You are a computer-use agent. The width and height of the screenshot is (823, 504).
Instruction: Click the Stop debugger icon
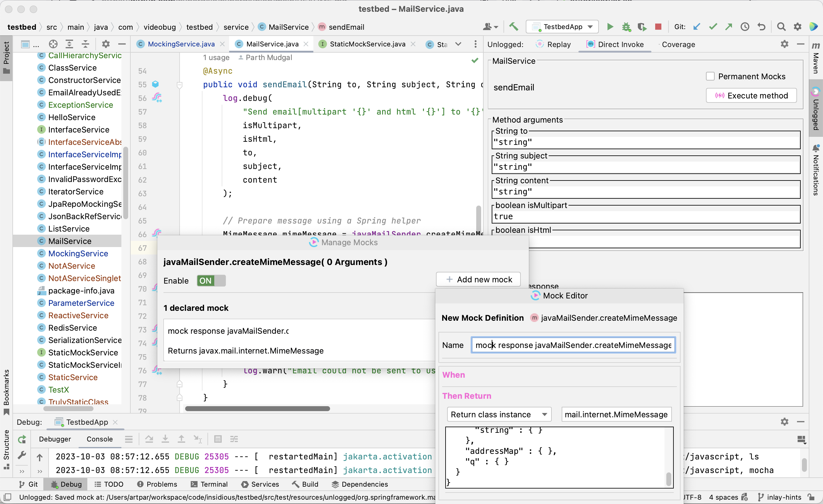(658, 26)
